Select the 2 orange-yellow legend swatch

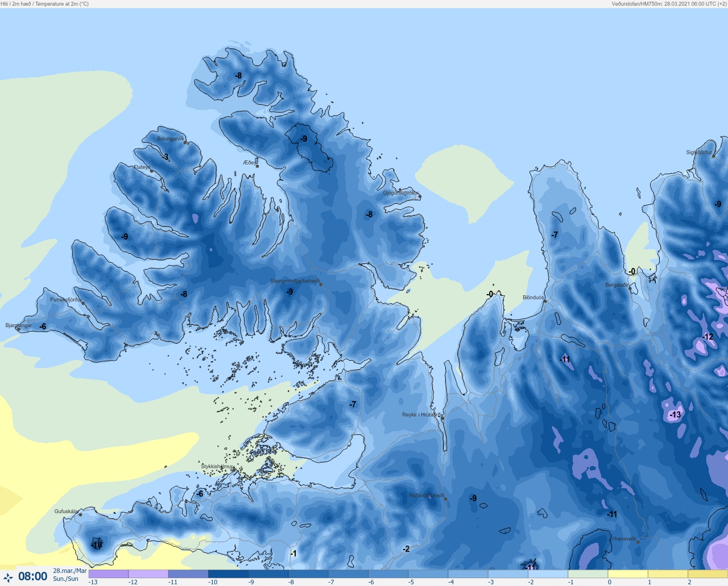[x=708, y=574]
